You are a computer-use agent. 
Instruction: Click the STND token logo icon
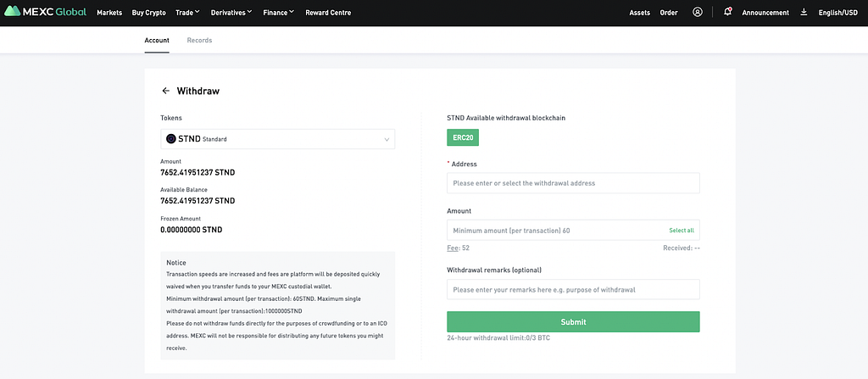(171, 139)
